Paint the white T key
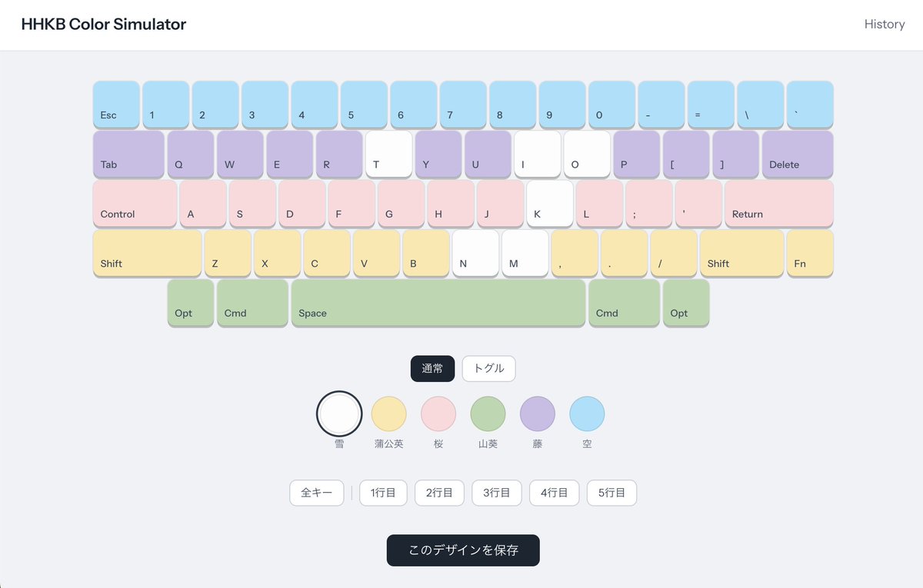The height and width of the screenshot is (588, 923). 389,154
